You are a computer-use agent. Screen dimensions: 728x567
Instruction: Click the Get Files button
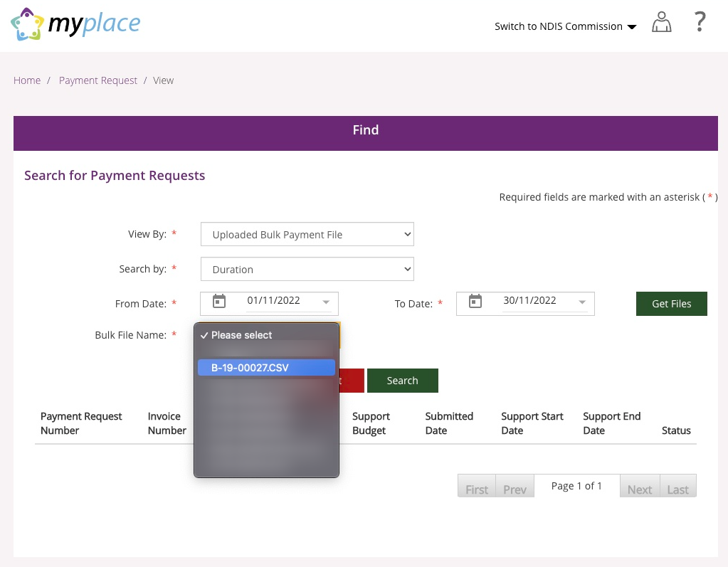[x=671, y=304]
